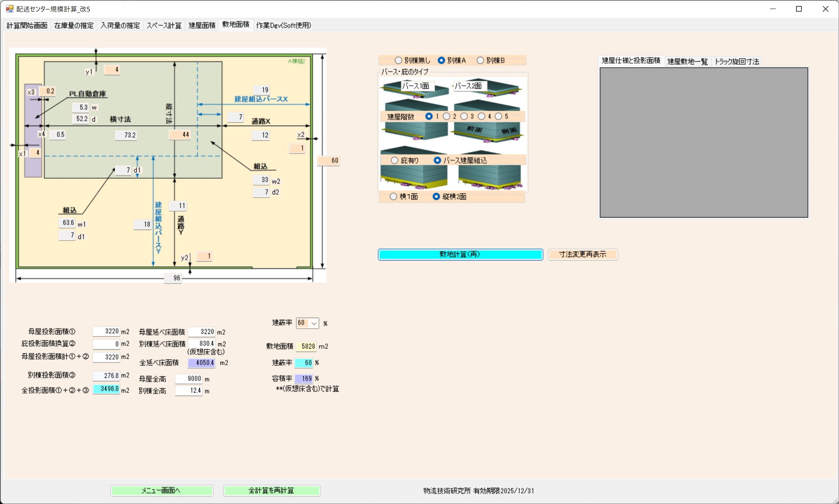Select 別棟無し radio option
Viewport: 839px width, 504px height.
pos(398,60)
